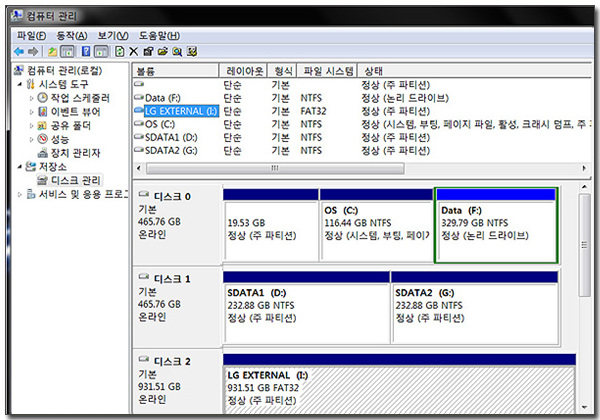Viewport: 600px width, 420px height.
Task: Select the unnamed volume row drive icon
Action: 139,84
